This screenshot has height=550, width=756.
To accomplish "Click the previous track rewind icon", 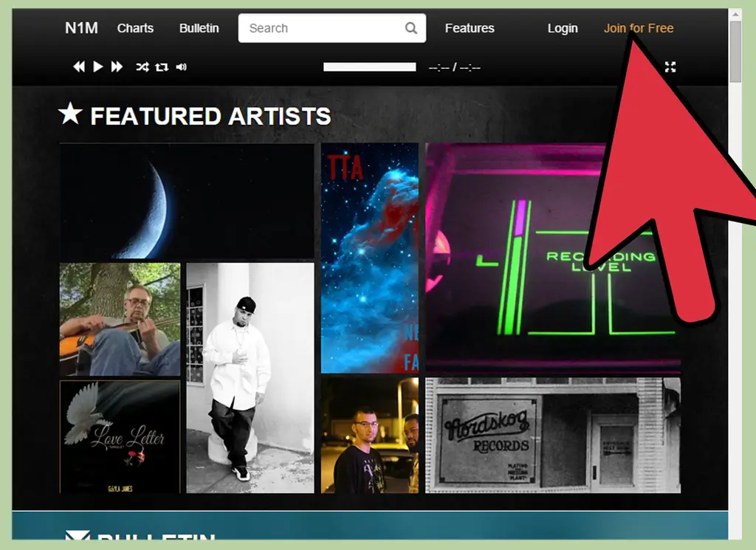I will tap(78, 66).
